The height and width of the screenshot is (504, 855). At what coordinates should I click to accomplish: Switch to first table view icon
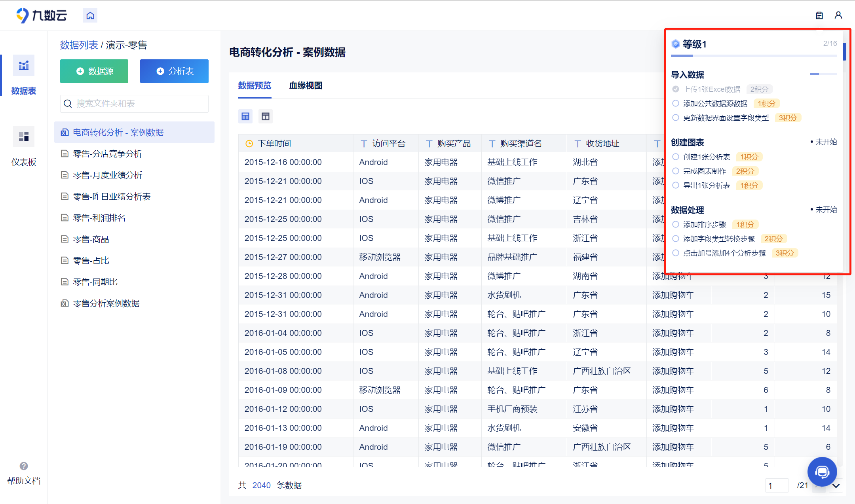(x=245, y=116)
